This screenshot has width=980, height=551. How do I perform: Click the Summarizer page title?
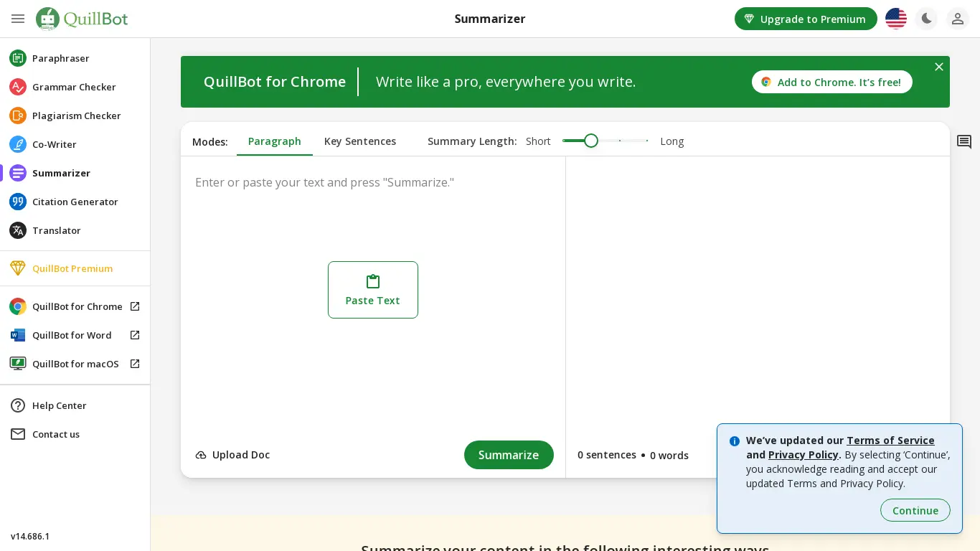coord(490,19)
